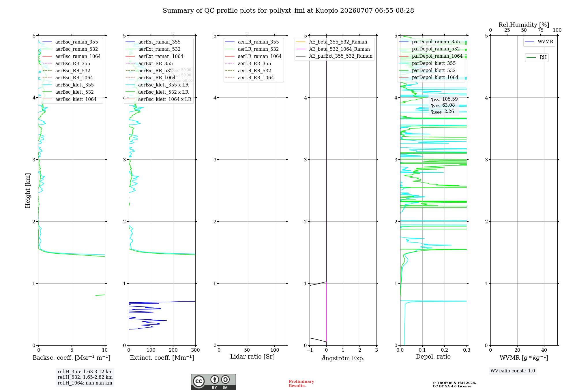Click the Ångström Exp. axis label
This screenshot has height=392, width=577.
[343, 358]
